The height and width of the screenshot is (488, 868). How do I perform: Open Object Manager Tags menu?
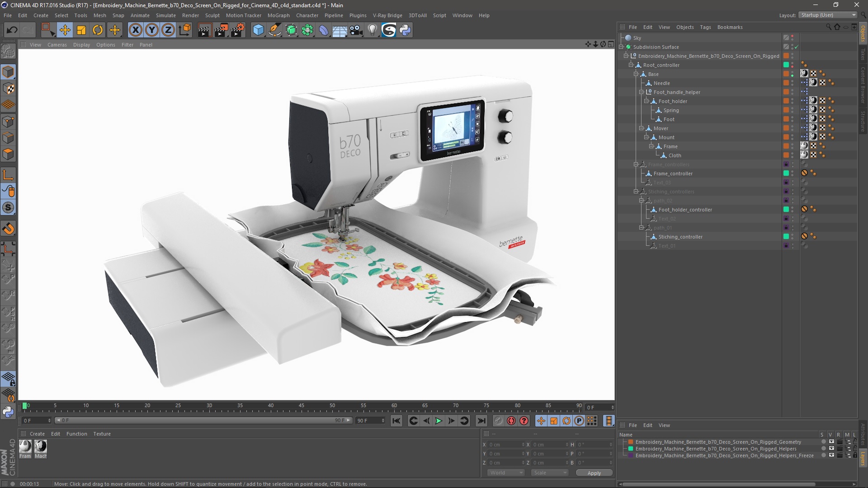705,27
